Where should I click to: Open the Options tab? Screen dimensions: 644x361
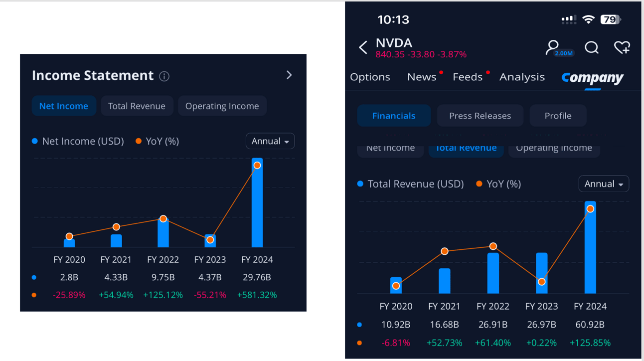370,77
